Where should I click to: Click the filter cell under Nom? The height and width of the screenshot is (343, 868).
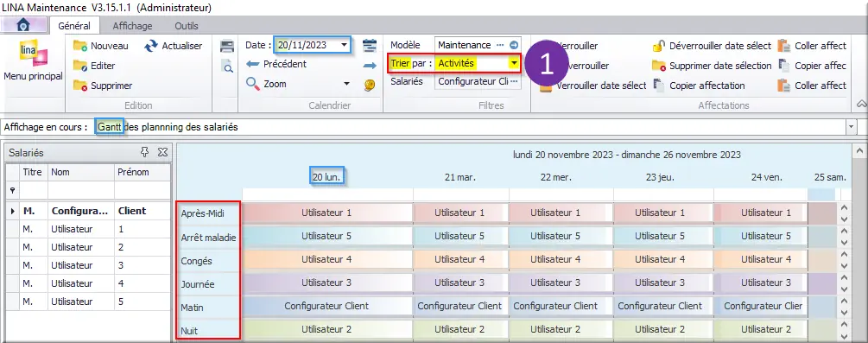coord(81,190)
